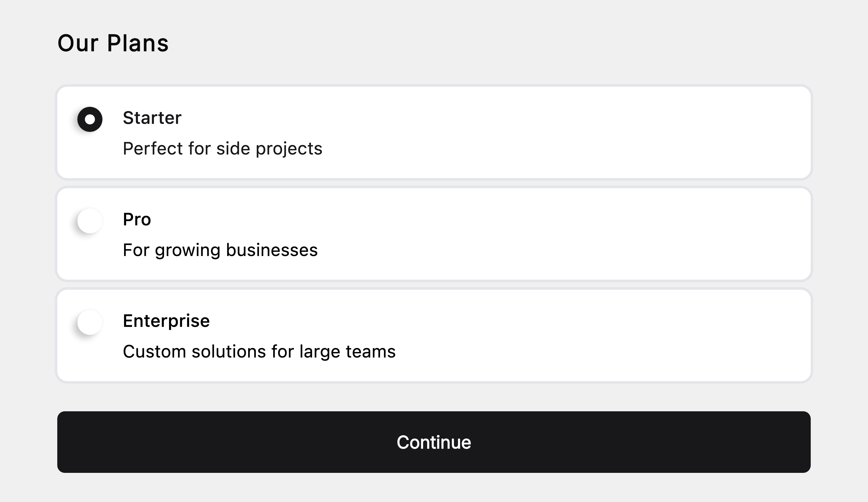Click 'Perfect for side projects' description
This screenshot has height=502, width=868.
coord(223,148)
